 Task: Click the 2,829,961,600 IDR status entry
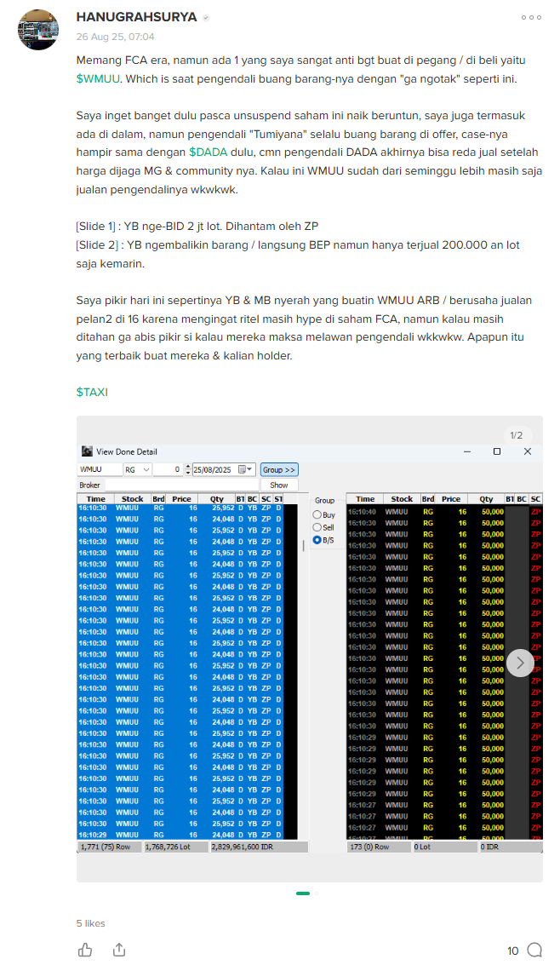258,847
